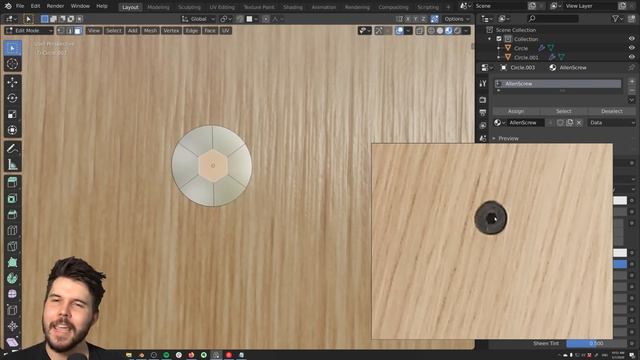Hide the Collection in viewport
The height and width of the screenshot is (360, 640).
click(x=631, y=39)
